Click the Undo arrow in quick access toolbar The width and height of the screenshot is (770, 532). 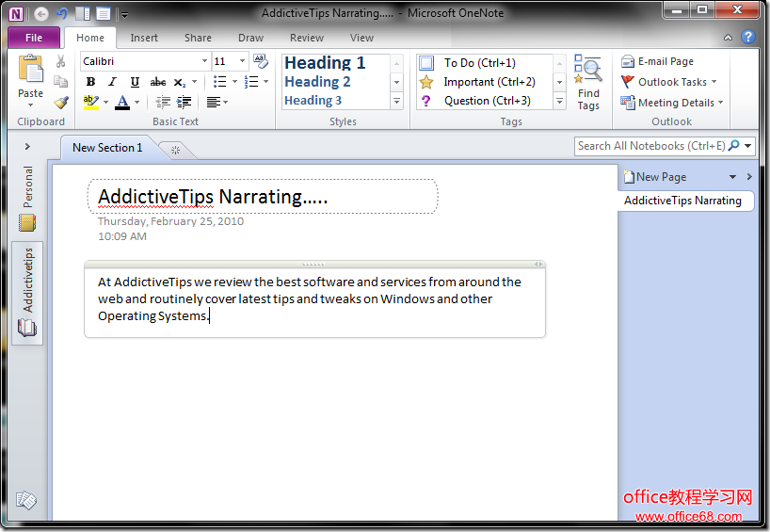[61, 13]
